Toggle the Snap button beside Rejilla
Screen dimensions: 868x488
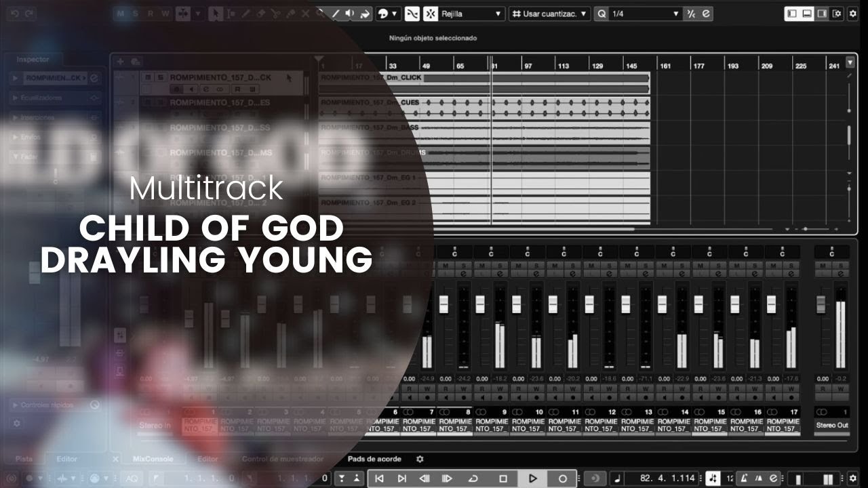coord(431,14)
